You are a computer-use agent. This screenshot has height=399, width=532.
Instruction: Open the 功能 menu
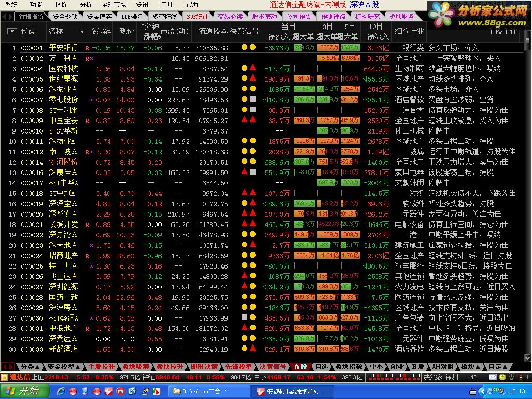pos(36,5)
